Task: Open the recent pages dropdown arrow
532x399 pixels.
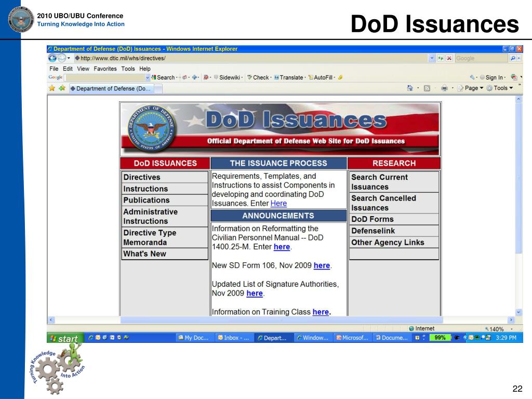Action: pyautogui.click(x=69, y=58)
